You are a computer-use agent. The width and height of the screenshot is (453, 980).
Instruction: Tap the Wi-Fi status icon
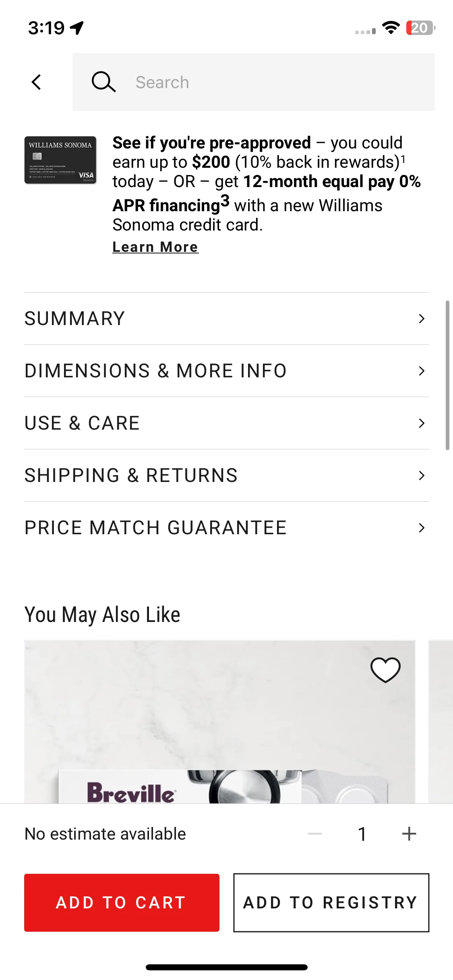391,28
